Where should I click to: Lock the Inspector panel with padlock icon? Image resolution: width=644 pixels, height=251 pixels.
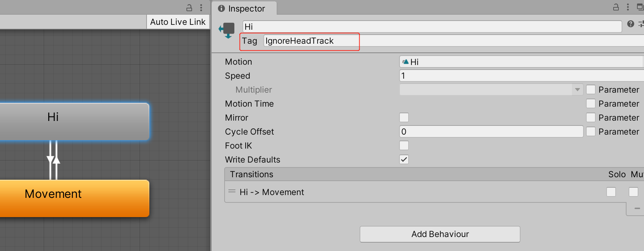coord(616,7)
